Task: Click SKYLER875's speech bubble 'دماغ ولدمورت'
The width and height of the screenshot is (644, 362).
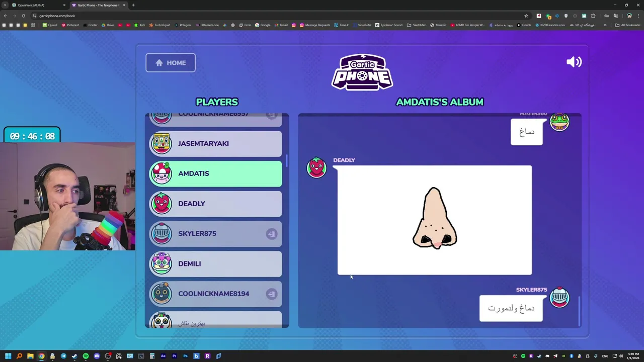Action: click(511, 308)
